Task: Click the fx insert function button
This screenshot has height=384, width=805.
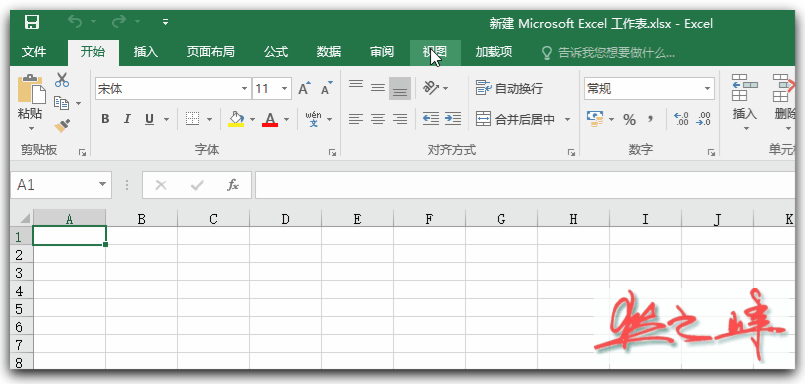Action: coord(233,185)
